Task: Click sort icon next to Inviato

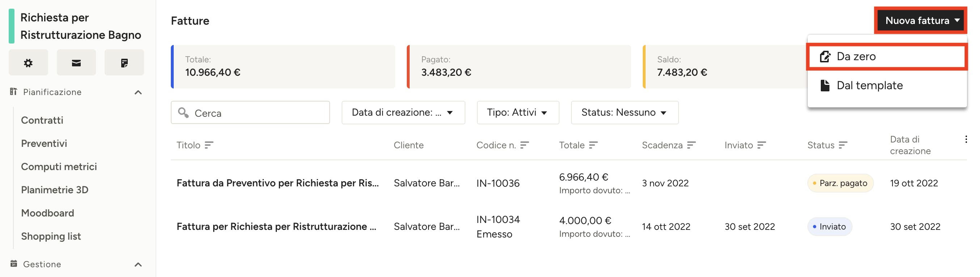Action: click(x=761, y=145)
